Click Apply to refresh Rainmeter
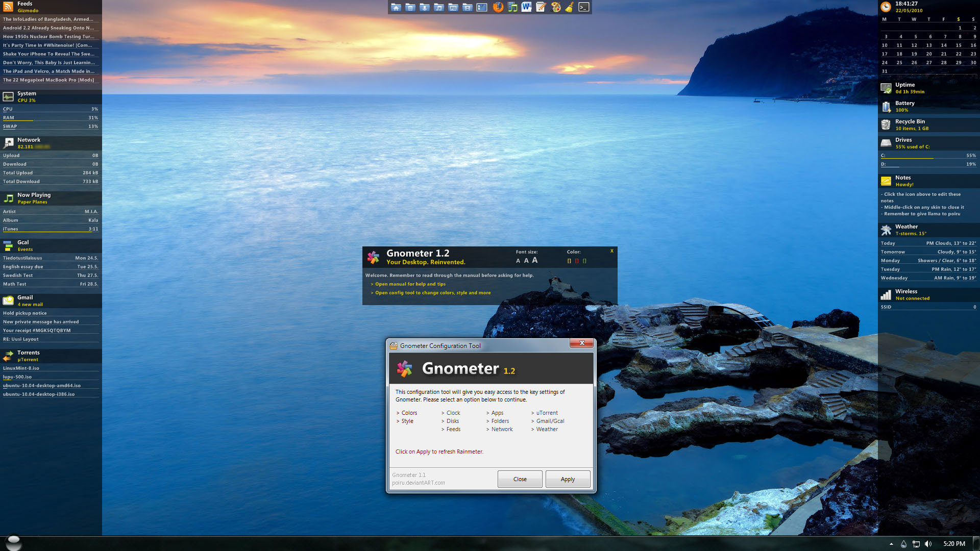 pyautogui.click(x=568, y=479)
